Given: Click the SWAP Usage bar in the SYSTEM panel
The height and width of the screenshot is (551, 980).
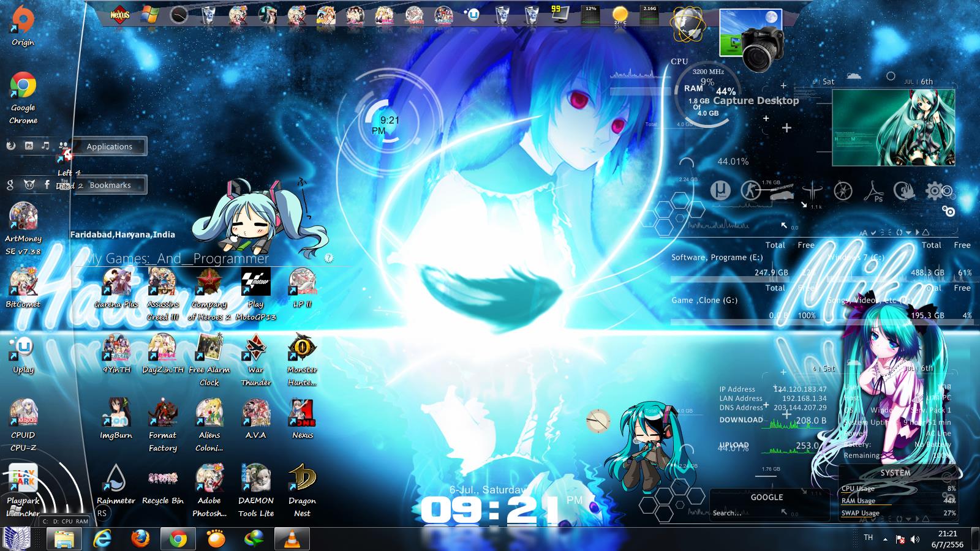Looking at the screenshot, I should [899, 513].
